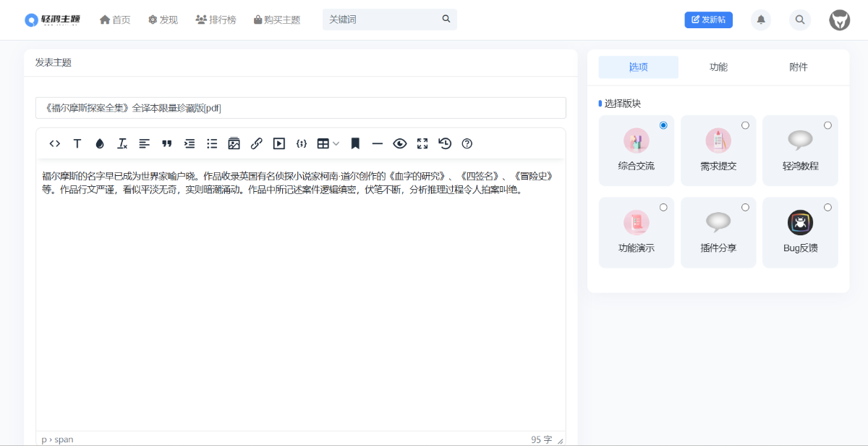
Task: Open the text format (T) tool
Action: 77,143
